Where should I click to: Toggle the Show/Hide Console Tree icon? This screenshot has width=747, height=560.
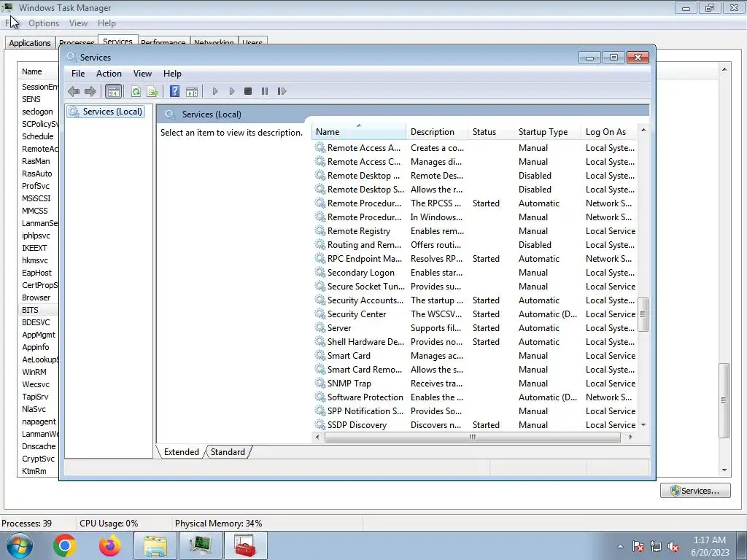pos(113,91)
